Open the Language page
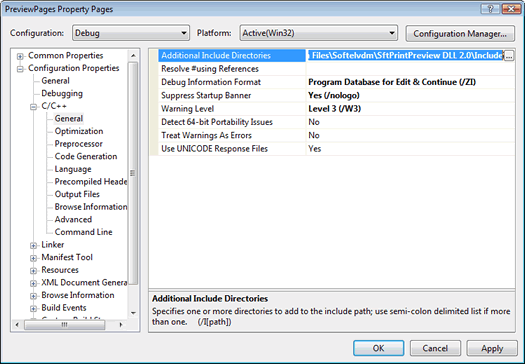Screen dimensions: 525x364 pyautogui.click(x=73, y=169)
